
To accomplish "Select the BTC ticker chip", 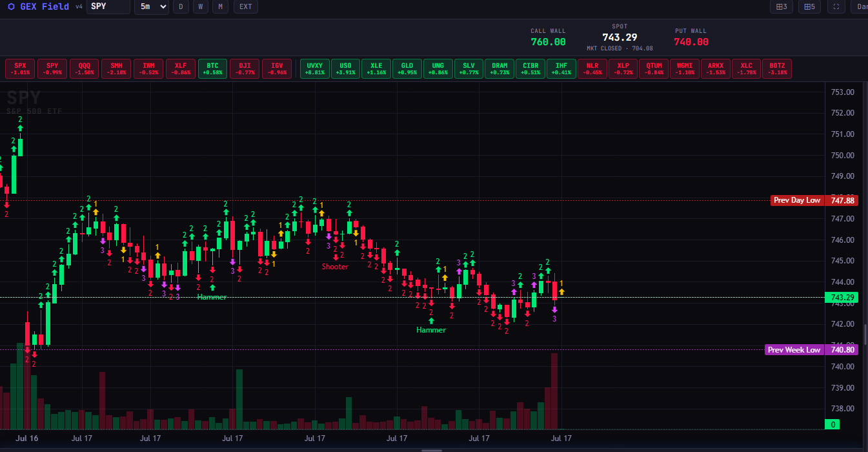I will (212, 68).
